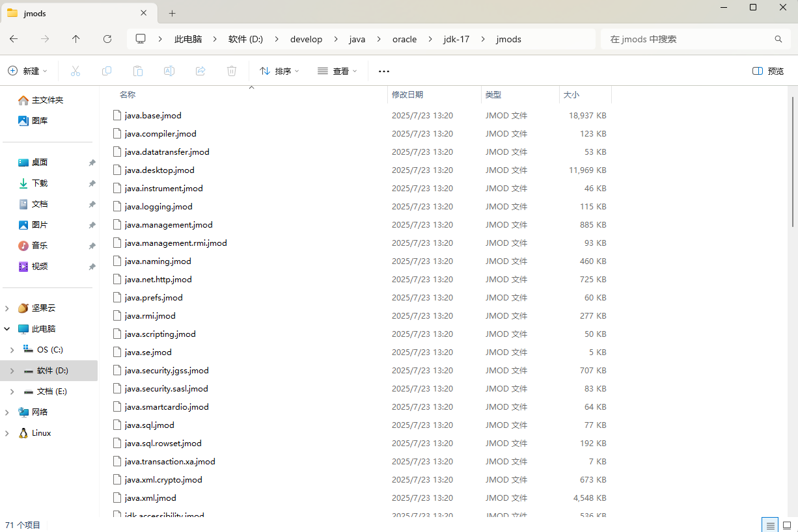Click the Refresh icon in navigation bar
798x532 pixels.
[107, 39]
